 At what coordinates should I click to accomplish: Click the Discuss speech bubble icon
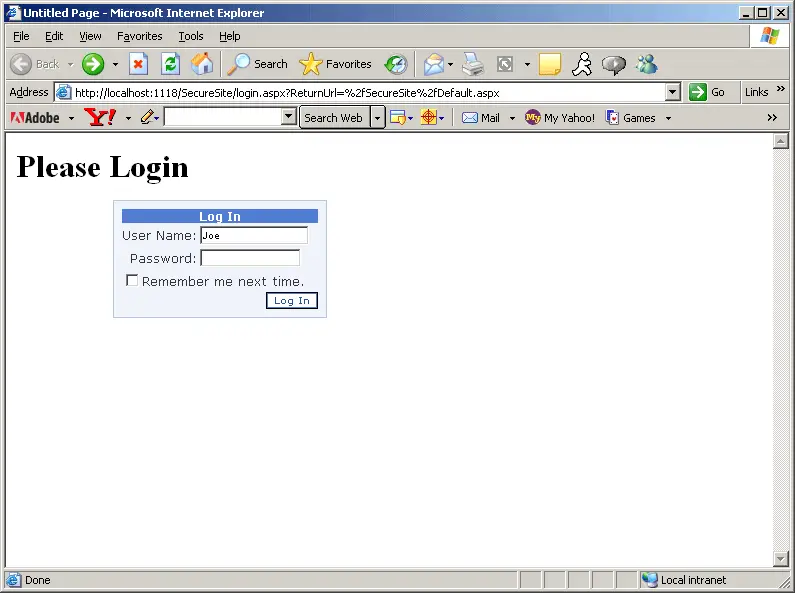(613, 64)
